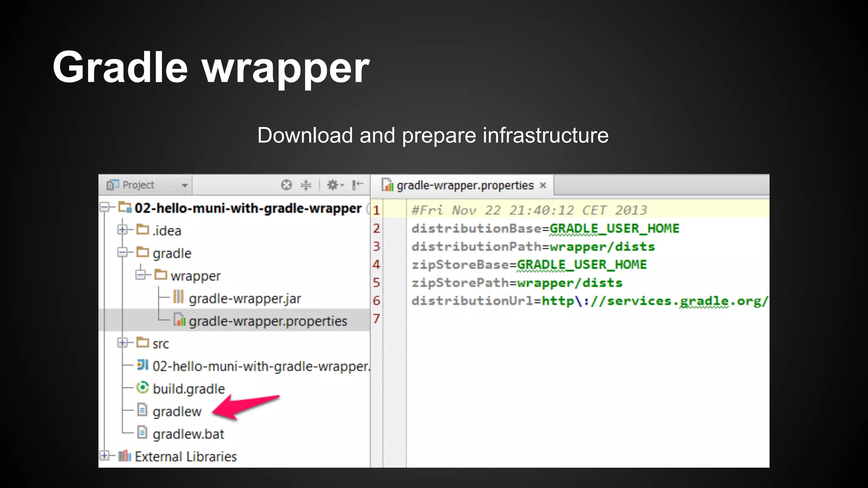Click the External Libraries icon
This screenshot has height=488, width=868.
pos(125,456)
